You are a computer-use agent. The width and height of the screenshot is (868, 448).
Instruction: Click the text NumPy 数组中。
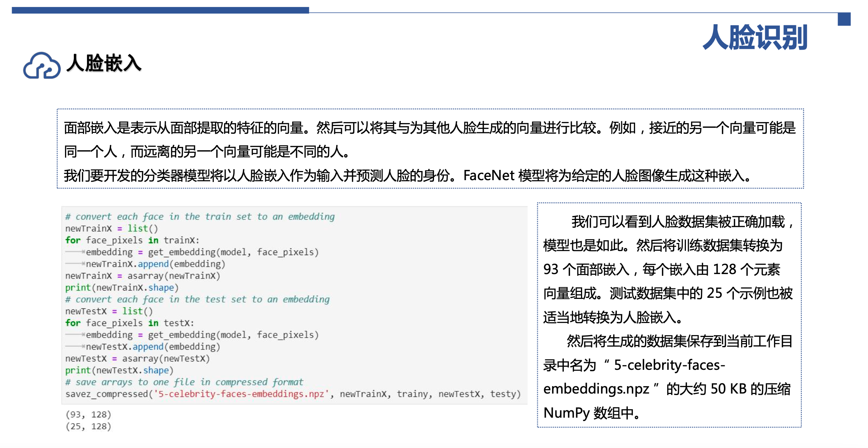coord(592,413)
